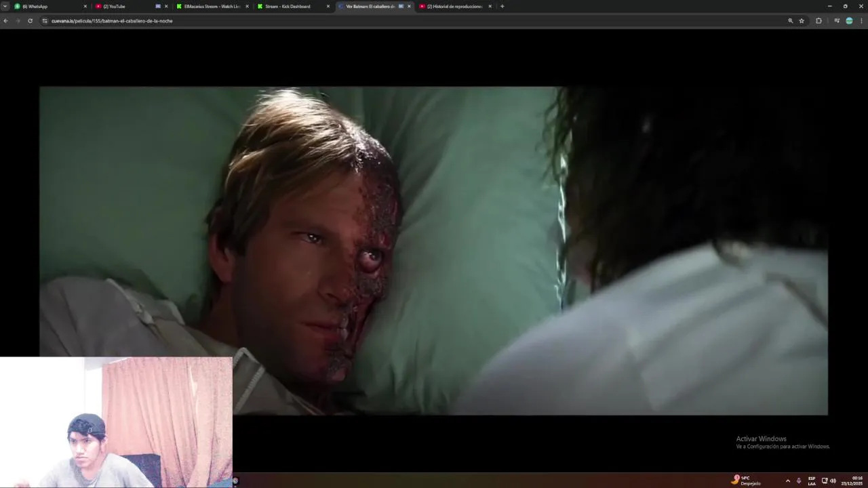Open a new browser tab
The image size is (868, 488).
coord(502,6)
